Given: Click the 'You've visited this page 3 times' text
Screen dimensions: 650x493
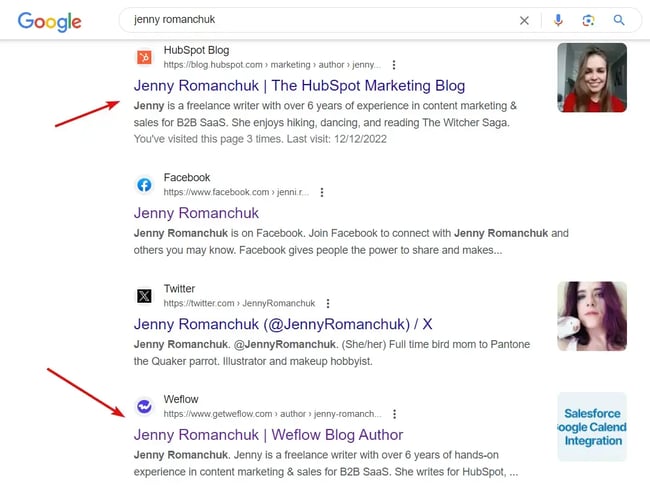Looking at the screenshot, I should pyautogui.click(x=208, y=139).
